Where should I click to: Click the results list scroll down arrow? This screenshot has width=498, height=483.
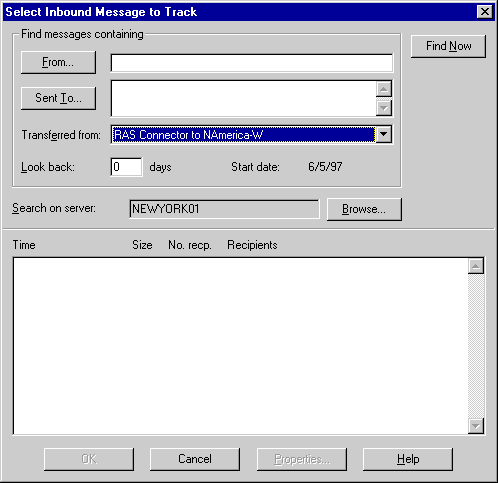(x=476, y=426)
